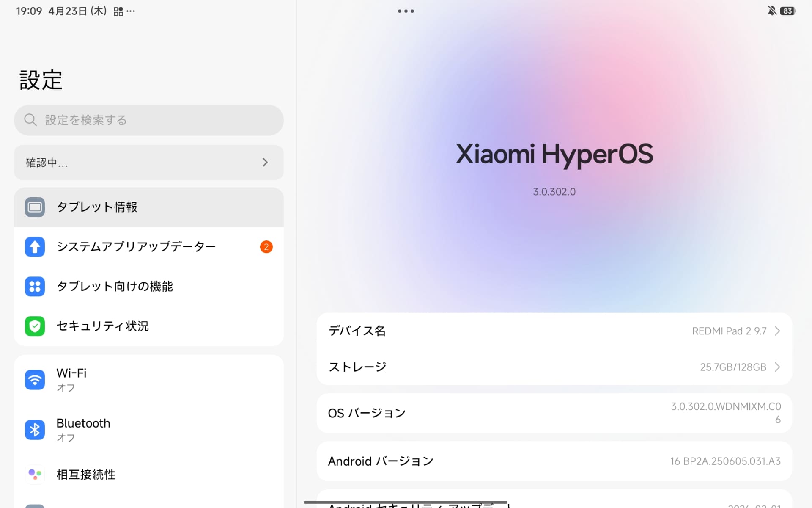Screen dimensions: 812x508
Task: Expand the 確認中… row chevron
Action: point(265,163)
